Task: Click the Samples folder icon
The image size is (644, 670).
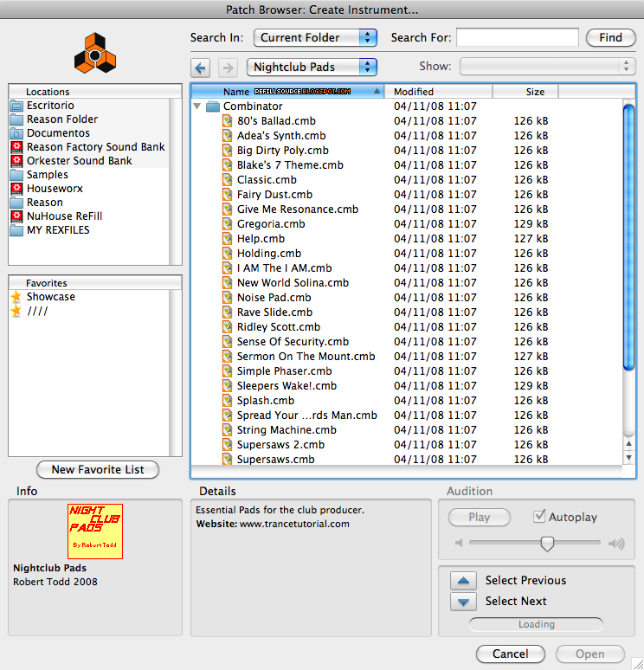Action: tap(16, 175)
